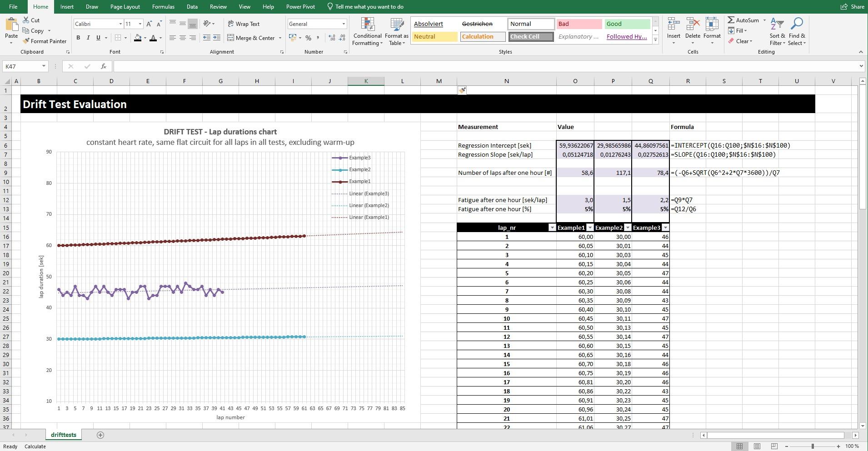Increase indent icon in Alignment group
This screenshot has width=868, height=451.
217,38
